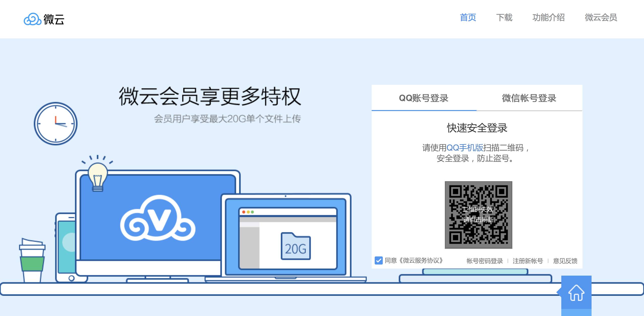The image size is (644, 316).
Task: Open the 微云会员 page
Action: pos(601,18)
